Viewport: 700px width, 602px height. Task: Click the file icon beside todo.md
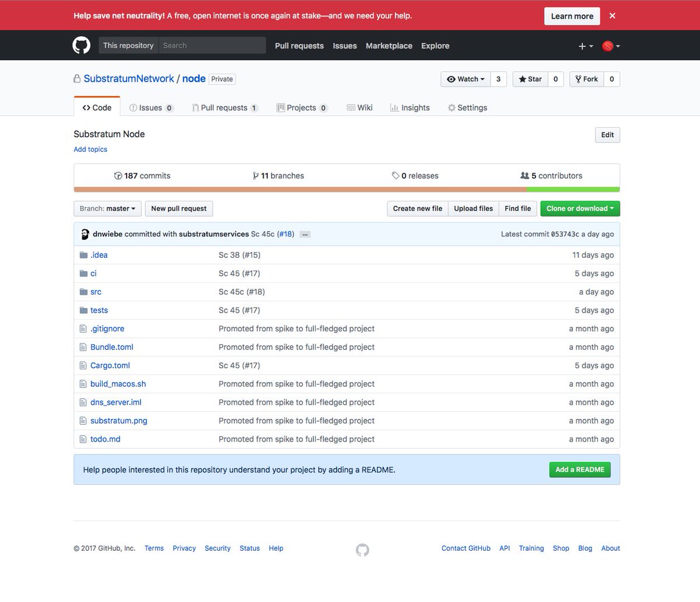(83, 439)
